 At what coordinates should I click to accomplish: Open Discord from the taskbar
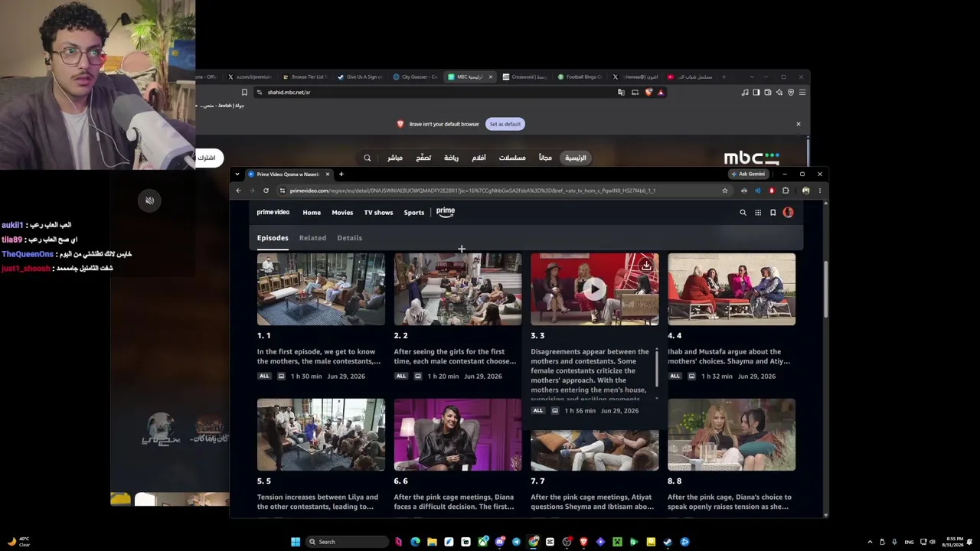tap(499, 542)
